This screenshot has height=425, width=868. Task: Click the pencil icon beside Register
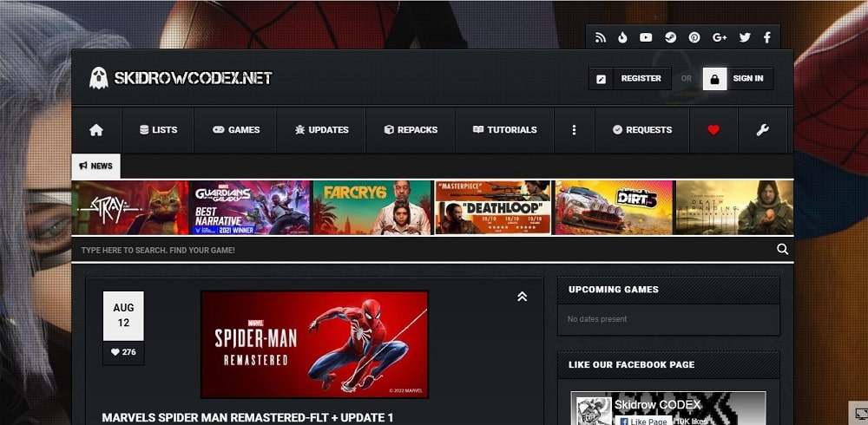(601, 79)
